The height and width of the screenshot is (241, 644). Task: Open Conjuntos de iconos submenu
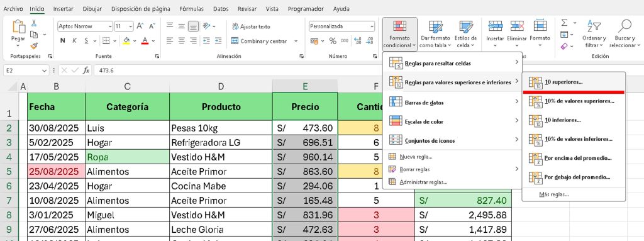tap(453, 140)
